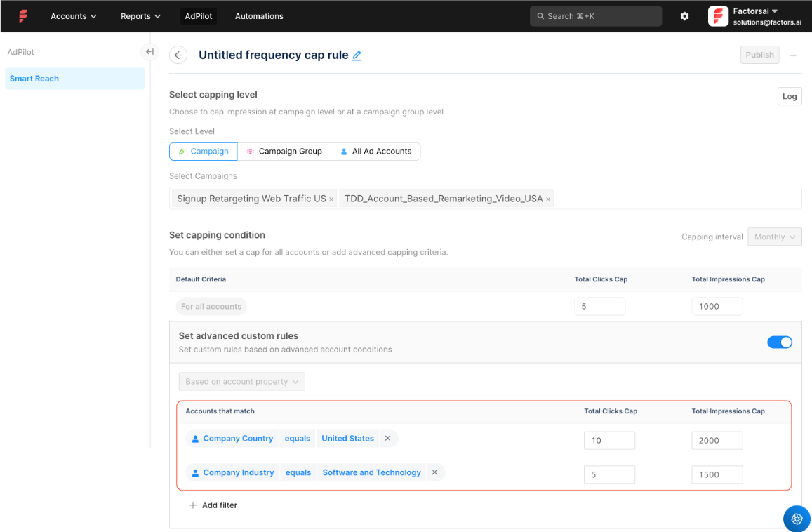Select Campaign capping level
The height and width of the screenshot is (532, 812).
(x=204, y=152)
